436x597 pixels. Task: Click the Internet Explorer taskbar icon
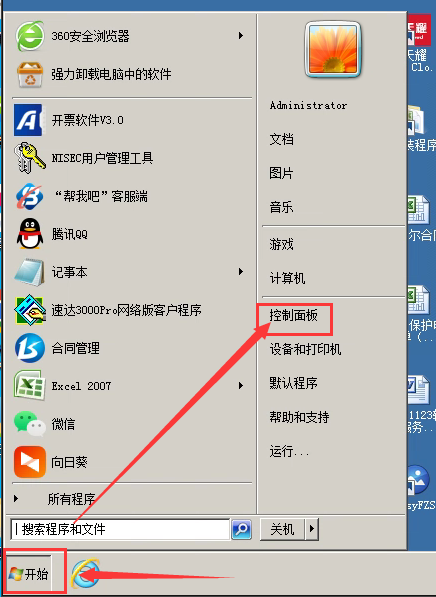coord(86,573)
